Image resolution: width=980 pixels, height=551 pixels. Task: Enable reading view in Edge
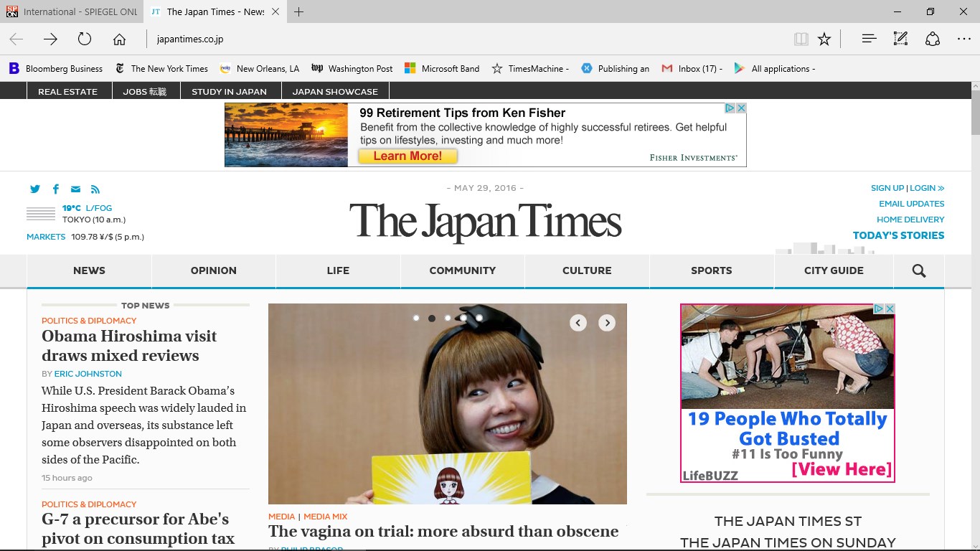point(801,39)
